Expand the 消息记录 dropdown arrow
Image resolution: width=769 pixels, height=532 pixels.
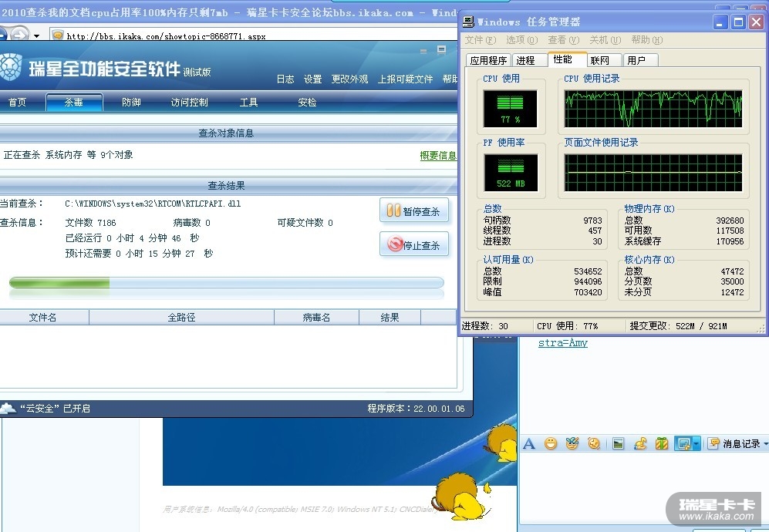click(766, 444)
